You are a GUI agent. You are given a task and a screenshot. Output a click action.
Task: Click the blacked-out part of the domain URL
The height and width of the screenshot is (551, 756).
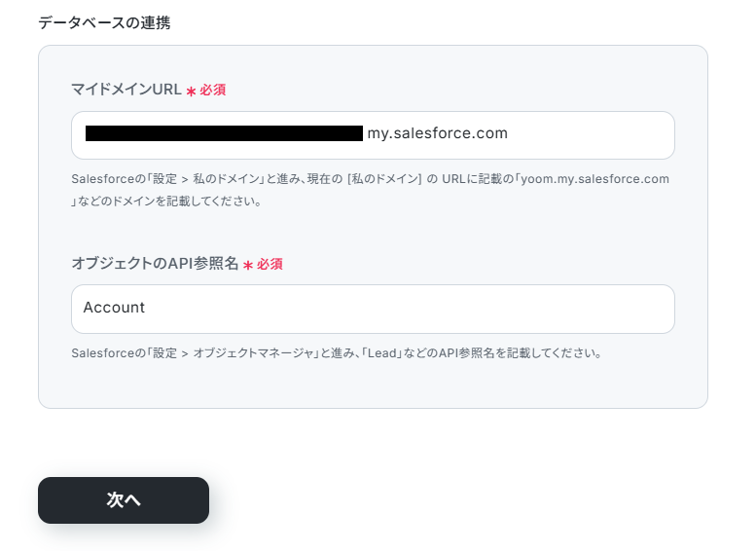pyautogui.click(x=224, y=133)
